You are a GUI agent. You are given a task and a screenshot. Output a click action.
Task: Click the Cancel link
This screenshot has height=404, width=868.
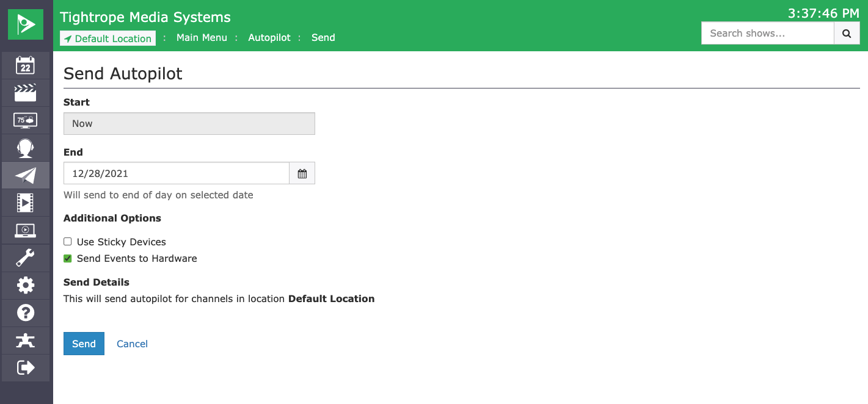click(x=132, y=344)
